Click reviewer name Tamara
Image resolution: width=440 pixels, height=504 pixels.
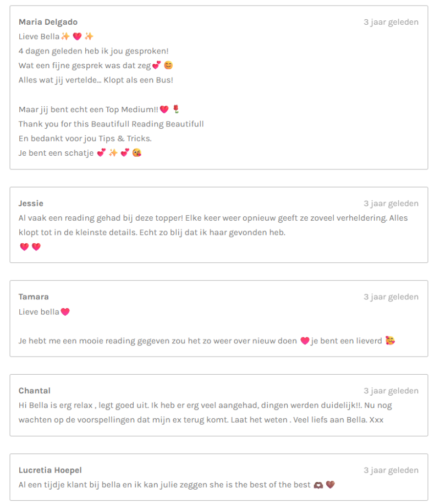(x=34, y=297)
